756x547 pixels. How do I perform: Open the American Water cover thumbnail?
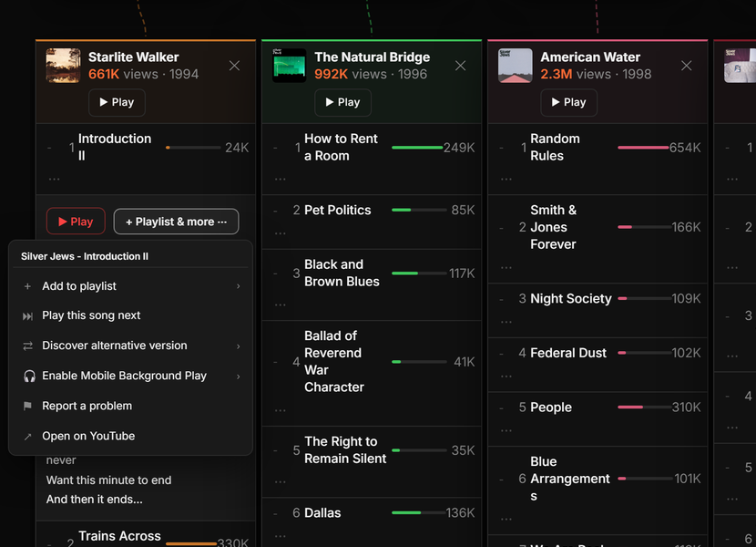[516, 66]
